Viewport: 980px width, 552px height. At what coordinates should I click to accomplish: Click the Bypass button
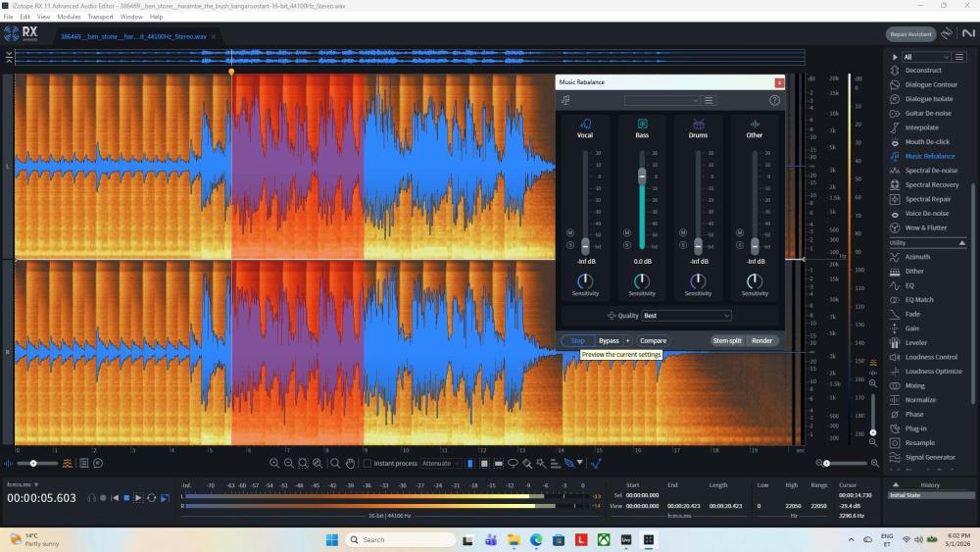[609, 340]
